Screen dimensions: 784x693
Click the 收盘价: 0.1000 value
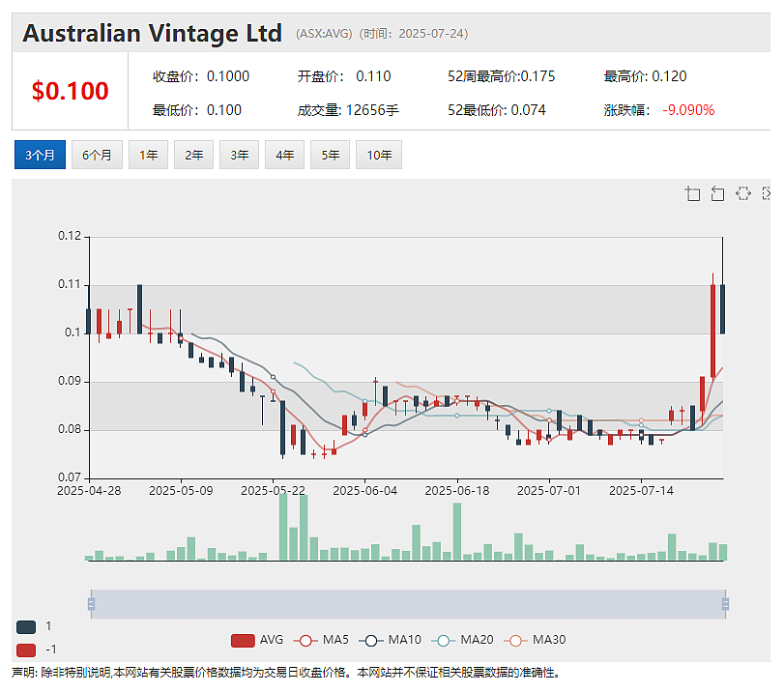click(x=201, y=76)
